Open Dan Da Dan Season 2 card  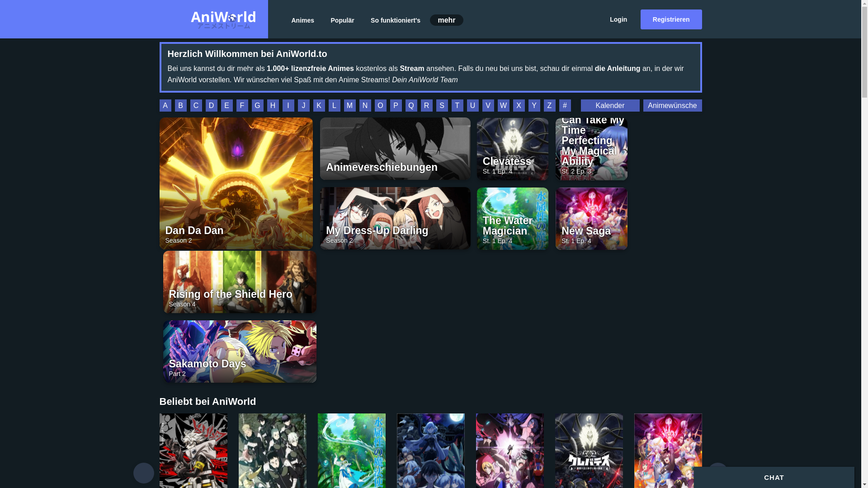point(236,183)
